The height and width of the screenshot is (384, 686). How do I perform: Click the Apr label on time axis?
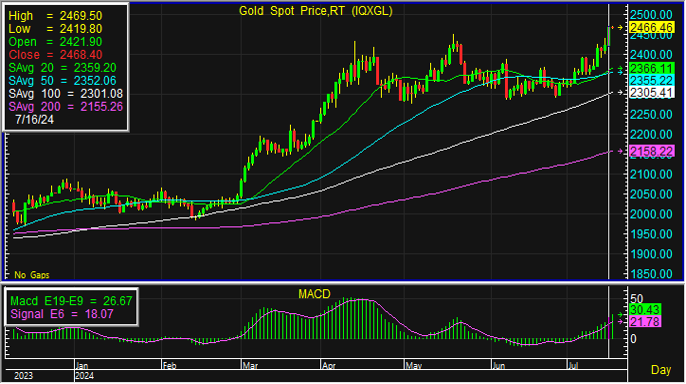329,365
